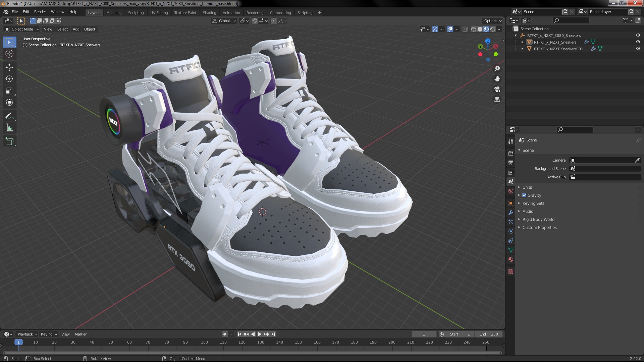Open the File menu
The height and width of the screenshot is (362, 644).
[15, 12]
